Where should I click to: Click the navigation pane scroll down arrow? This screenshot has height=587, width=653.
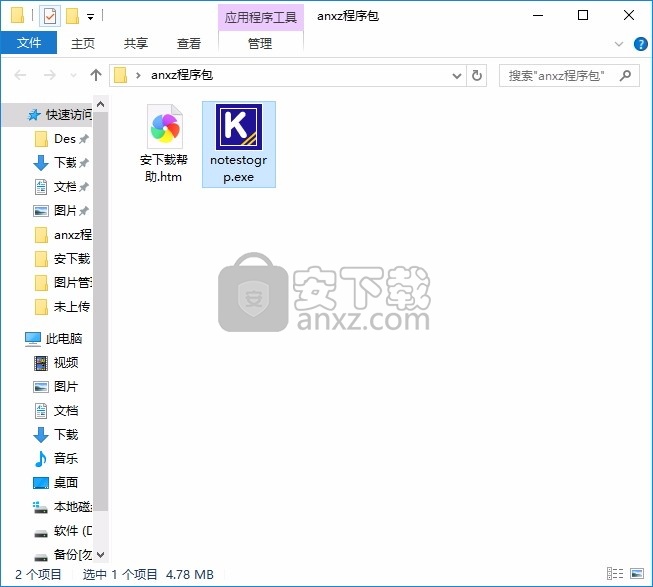(100, 555)
